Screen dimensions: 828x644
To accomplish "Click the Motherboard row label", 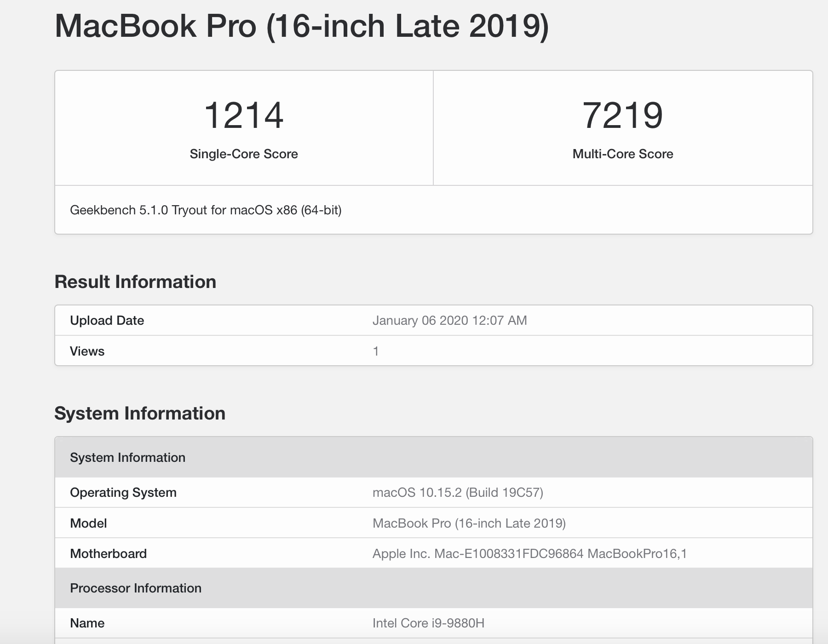I will (108, 554).
